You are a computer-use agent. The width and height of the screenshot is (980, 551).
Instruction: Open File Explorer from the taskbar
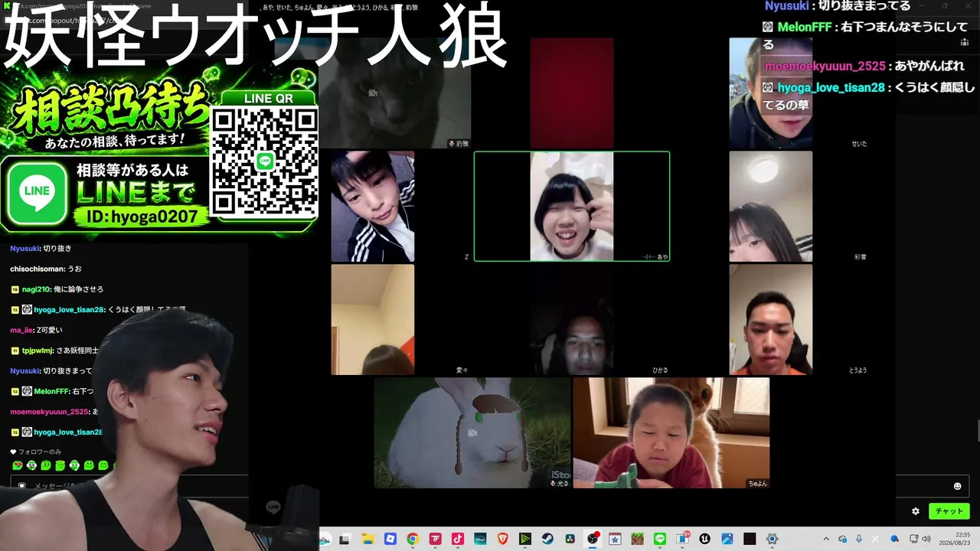point(367,539)
